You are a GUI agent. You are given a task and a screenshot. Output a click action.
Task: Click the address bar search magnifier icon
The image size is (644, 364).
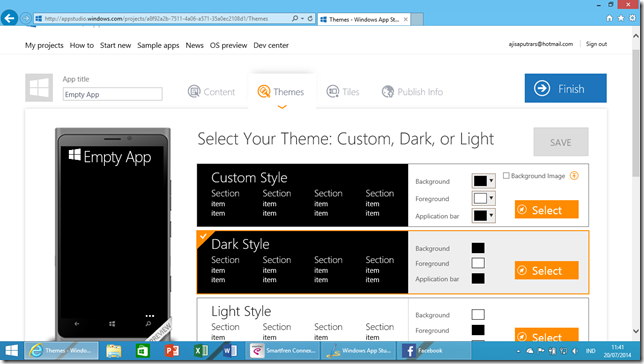tap(295, 18)
